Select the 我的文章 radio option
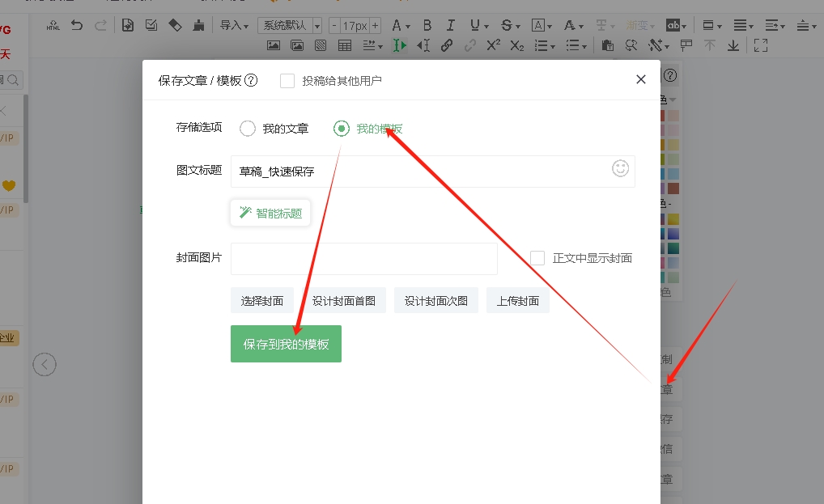 click(248, 129)
